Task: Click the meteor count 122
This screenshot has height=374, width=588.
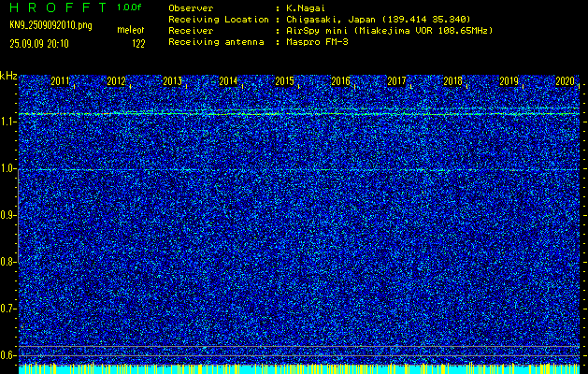Action: [138, 44]
